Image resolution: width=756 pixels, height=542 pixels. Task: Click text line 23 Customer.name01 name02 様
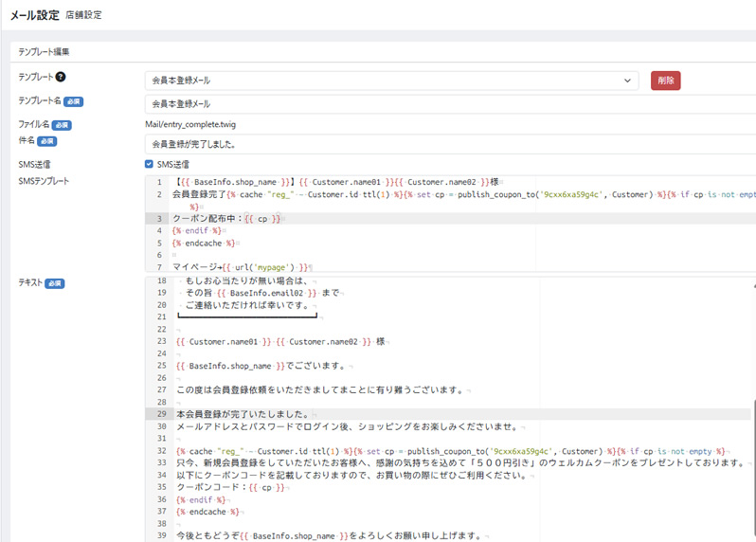pyautogui.click(x=280, y=341)
